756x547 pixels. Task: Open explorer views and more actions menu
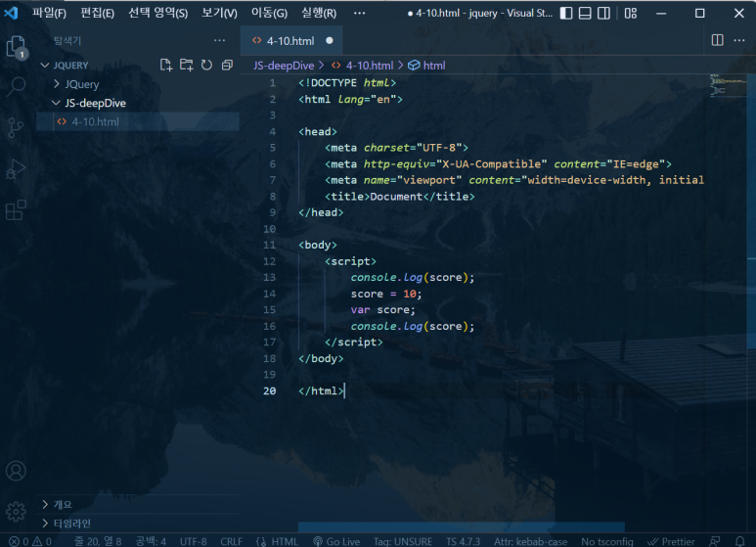tap(219, 40)
